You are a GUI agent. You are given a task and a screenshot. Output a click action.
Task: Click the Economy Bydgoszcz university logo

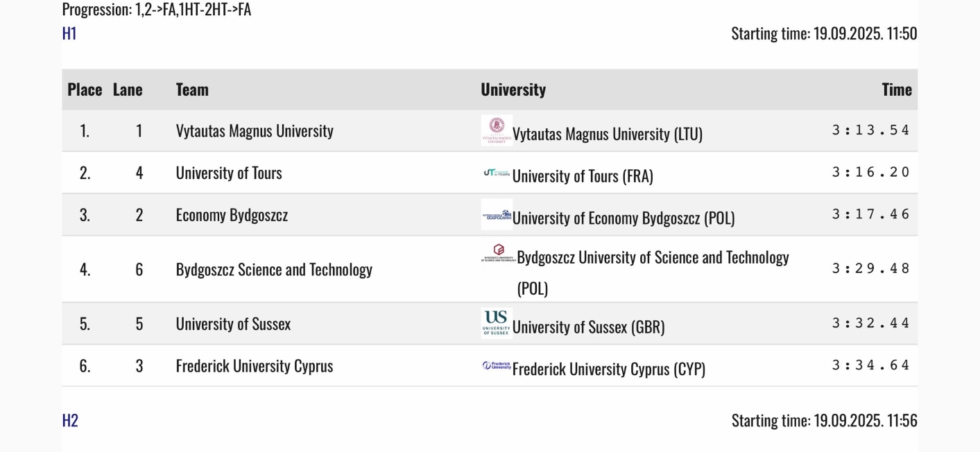[x=497, y=215]
